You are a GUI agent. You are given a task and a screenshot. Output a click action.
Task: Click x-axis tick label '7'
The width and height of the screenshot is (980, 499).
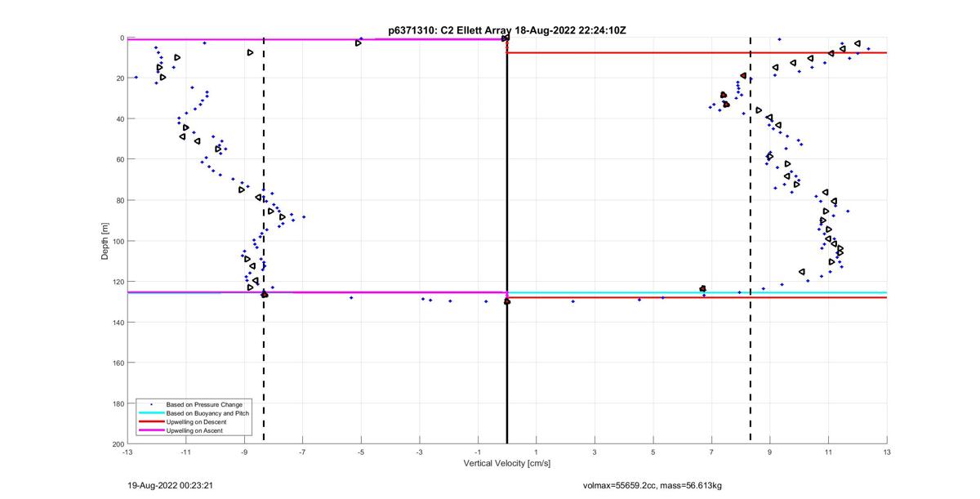point(711,452)
